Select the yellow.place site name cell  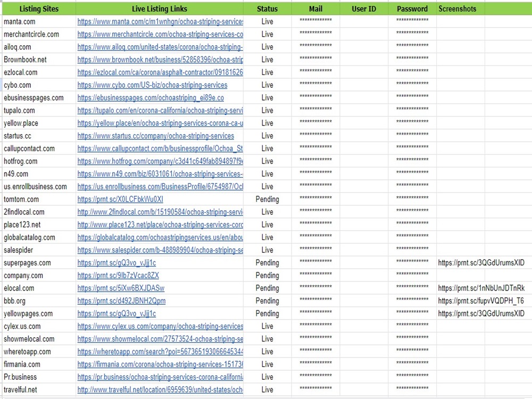point(39,123)
